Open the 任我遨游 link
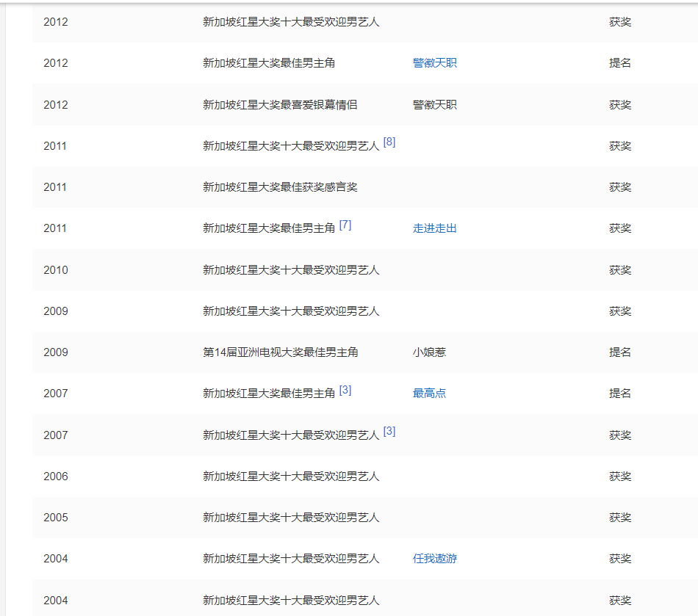Image resolution: width=698 pixels, height=616 pixels. (x=434, y=559)
